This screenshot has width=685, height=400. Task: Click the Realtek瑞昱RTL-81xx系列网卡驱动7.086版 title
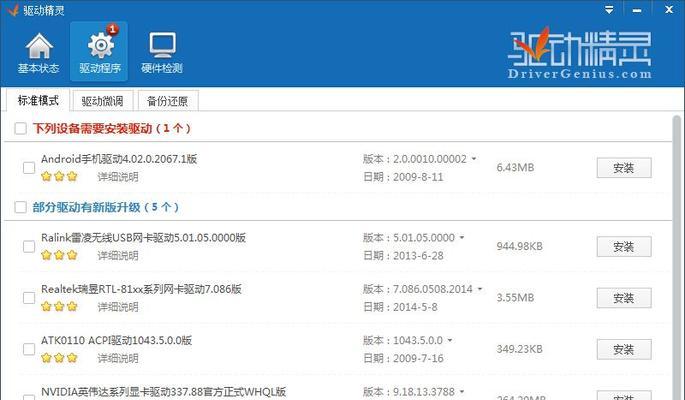[x=141, y=289]
